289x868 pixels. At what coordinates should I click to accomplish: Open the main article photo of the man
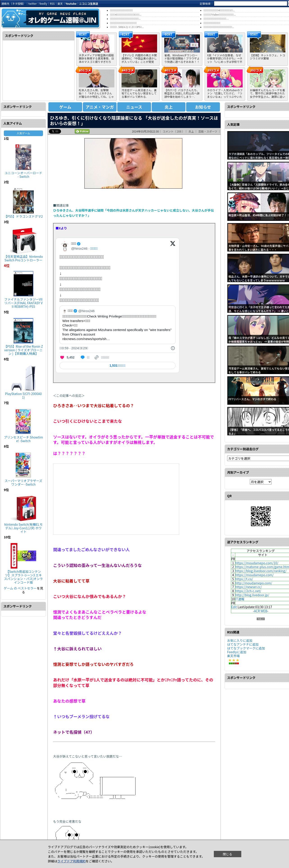pos(133,163)
